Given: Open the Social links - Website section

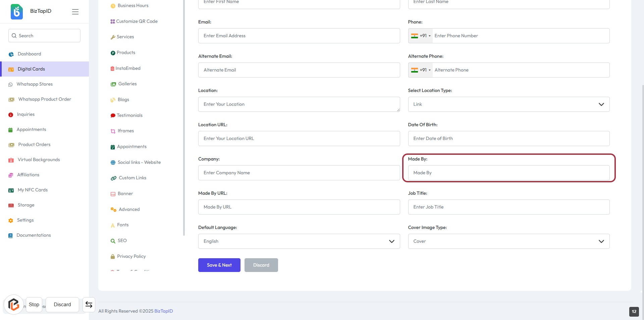Looking at the screenshot, I should [x=139, y=163].
